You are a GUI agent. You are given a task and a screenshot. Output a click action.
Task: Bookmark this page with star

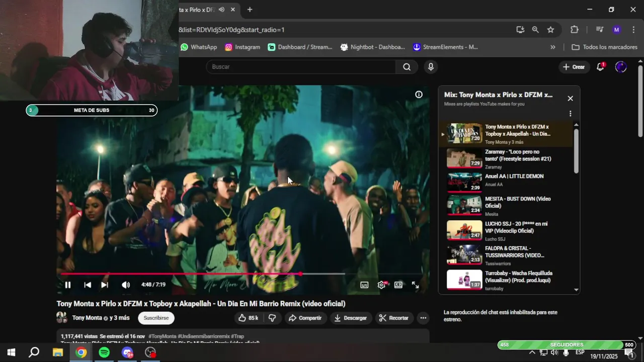[550, 30]
